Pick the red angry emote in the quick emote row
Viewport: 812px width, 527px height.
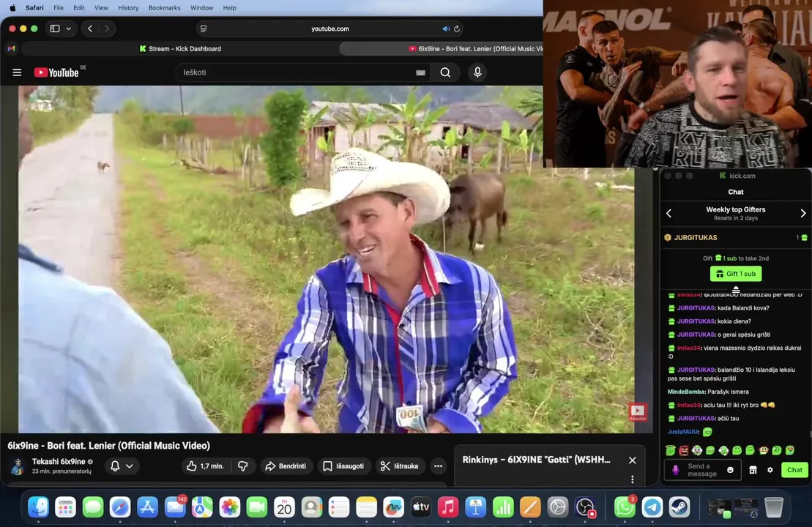[x=684, y=450]
